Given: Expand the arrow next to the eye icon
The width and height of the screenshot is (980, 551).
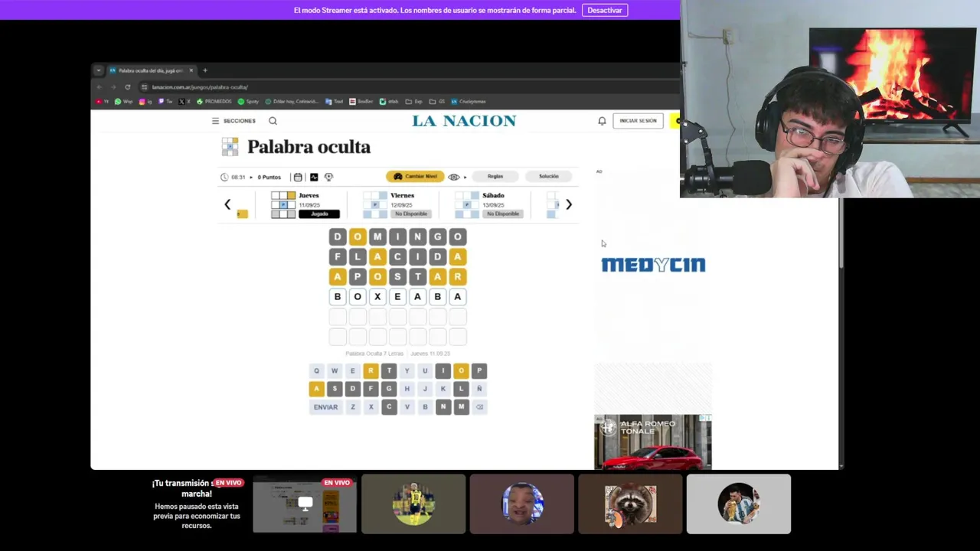Looking at the screenshot, I should [465, 177].
